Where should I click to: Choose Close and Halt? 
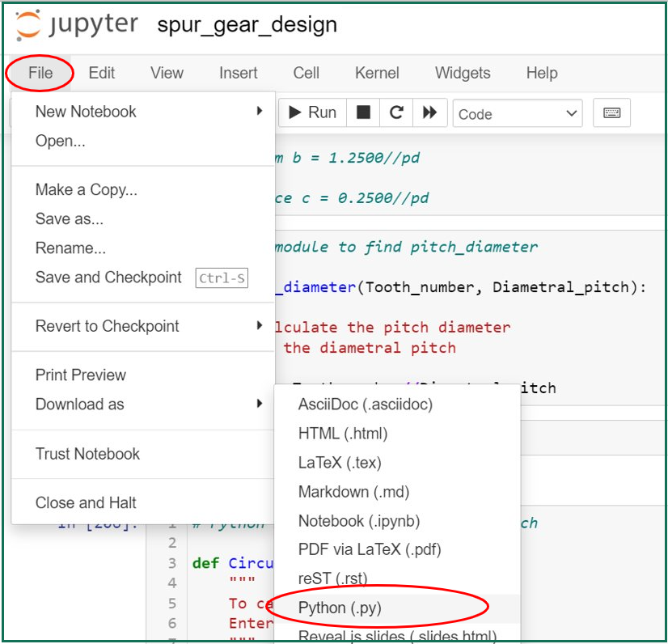click(x=86, y=502)
